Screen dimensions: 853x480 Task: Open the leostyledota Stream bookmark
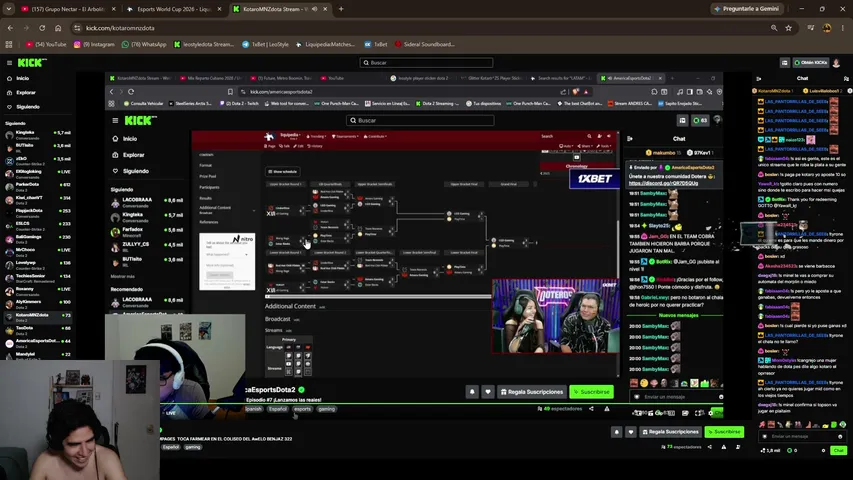pyautogui.click(x=204, y=45)
